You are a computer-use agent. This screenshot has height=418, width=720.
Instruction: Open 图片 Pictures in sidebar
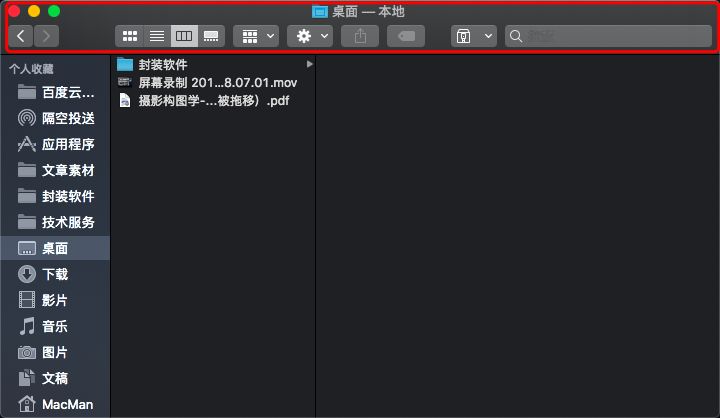coord(56,352)
